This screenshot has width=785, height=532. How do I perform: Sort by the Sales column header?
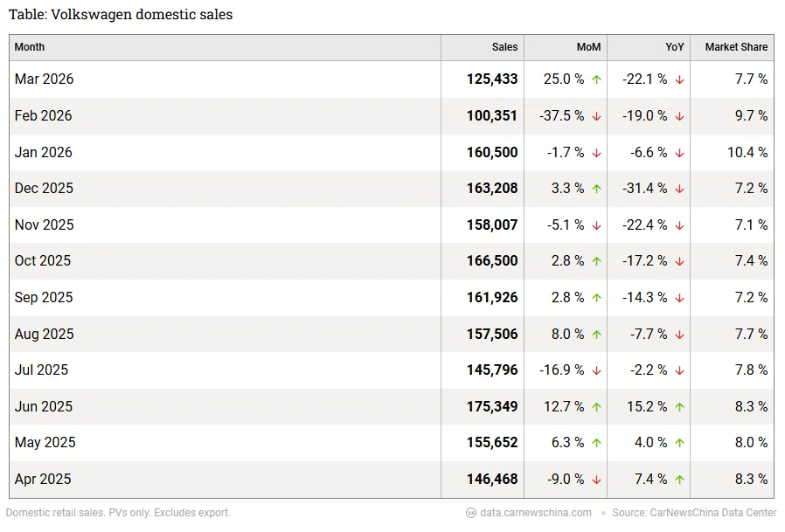coord(504,47)
